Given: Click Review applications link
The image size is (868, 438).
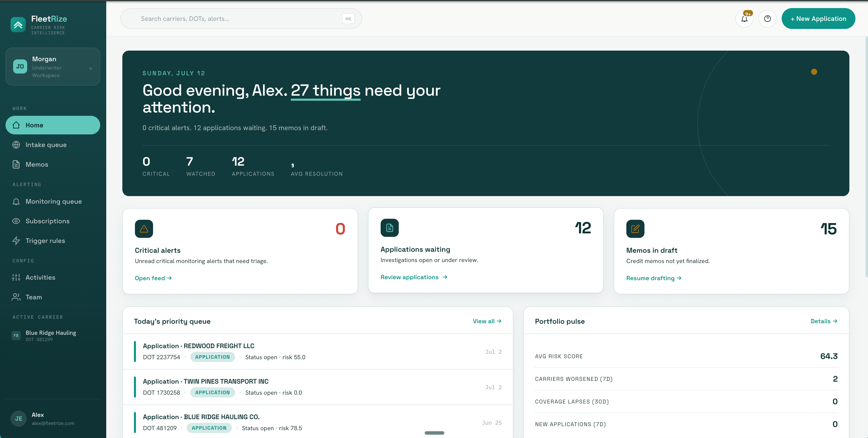Looking at the screenshot, I should point(414,277).
